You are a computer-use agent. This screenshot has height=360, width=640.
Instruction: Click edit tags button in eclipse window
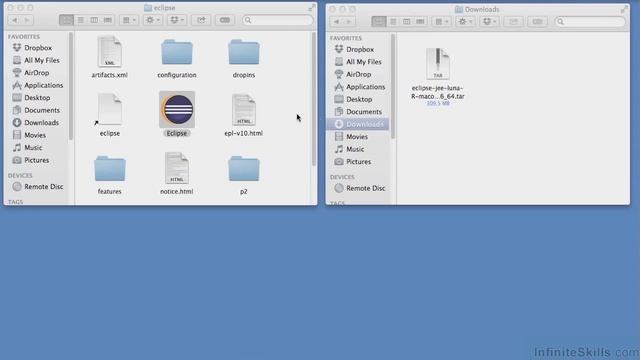coord(225,20)
